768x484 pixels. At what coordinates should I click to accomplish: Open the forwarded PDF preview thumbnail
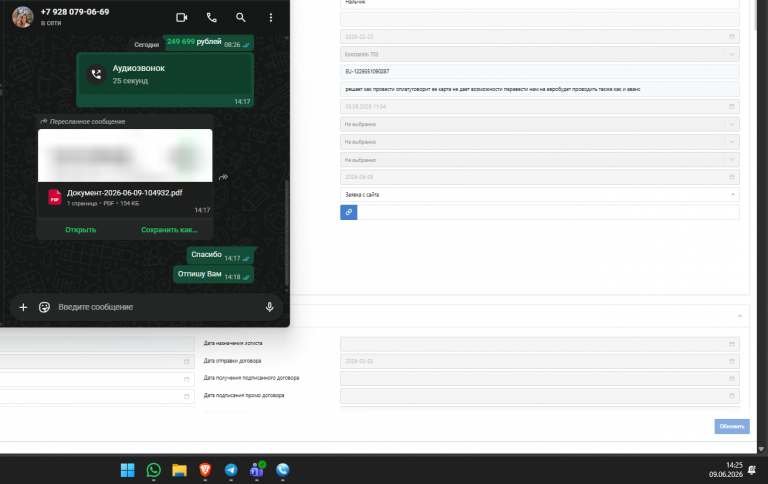pyautogui.click(x=125, y=155)
